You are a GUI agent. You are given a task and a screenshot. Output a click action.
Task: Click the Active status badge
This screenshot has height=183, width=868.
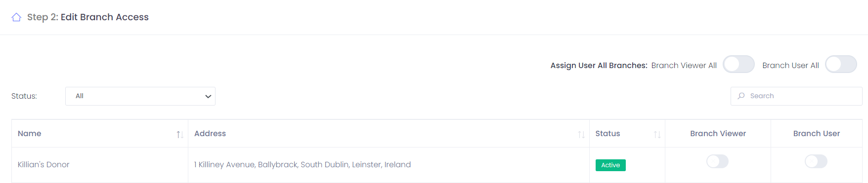pyautogui.click(x=610, y=165)
